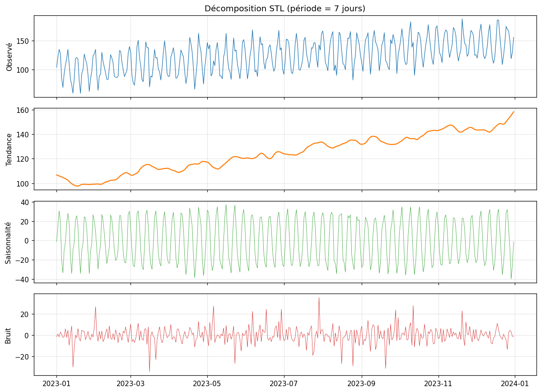This screenshot has width=541, height=392.
Task: Click the title "Décomposition STL (période = 7 jours)"
Action: pos(284,8)
